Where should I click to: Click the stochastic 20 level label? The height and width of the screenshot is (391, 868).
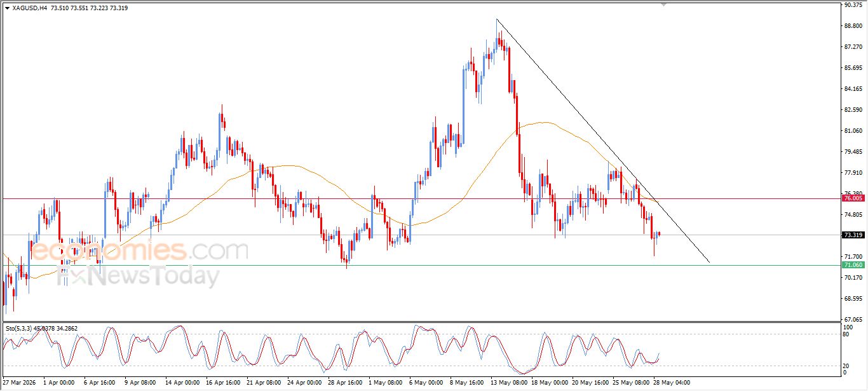[846, 366]
